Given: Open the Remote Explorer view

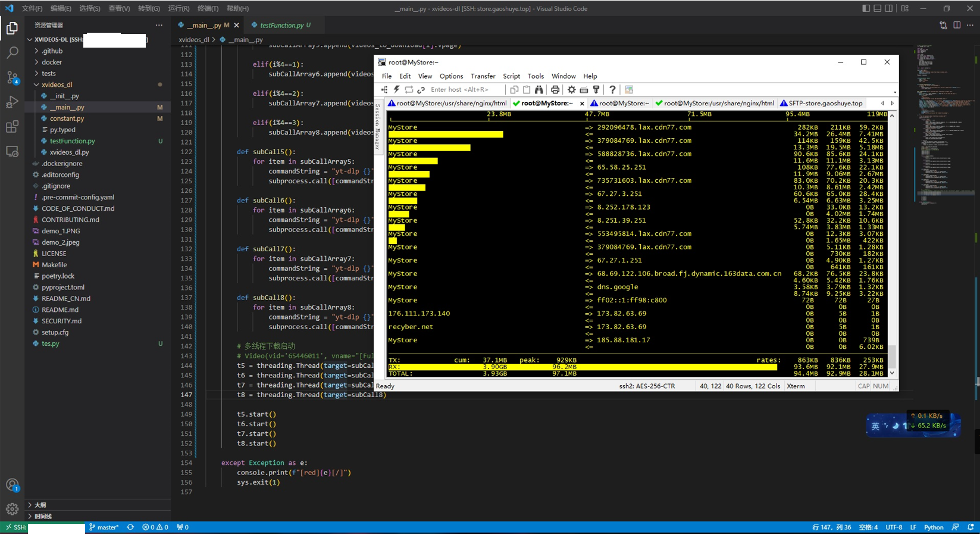Looking at the screenshot, I should click(x=12, y=151).
